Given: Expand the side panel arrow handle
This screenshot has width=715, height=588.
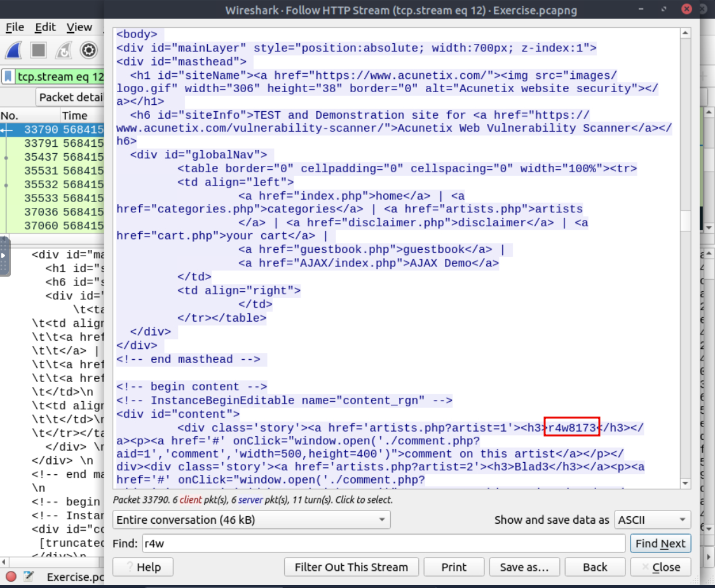Looking at the screenshot, I should (x=4, y=256).
